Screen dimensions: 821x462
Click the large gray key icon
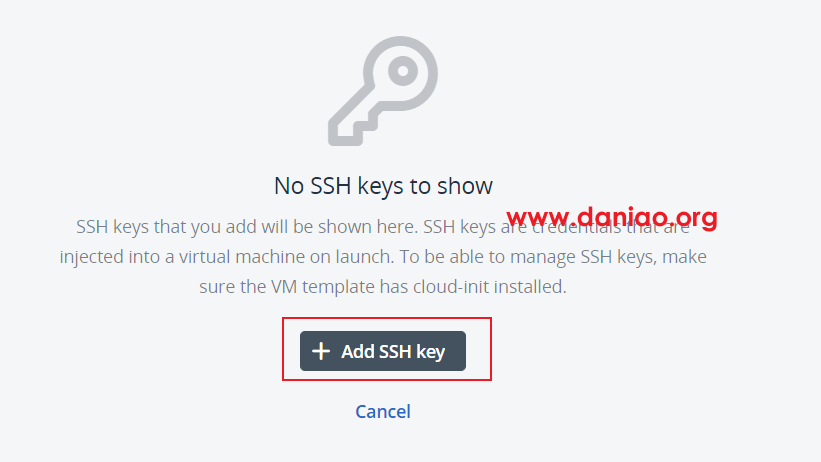pos(383,91)
